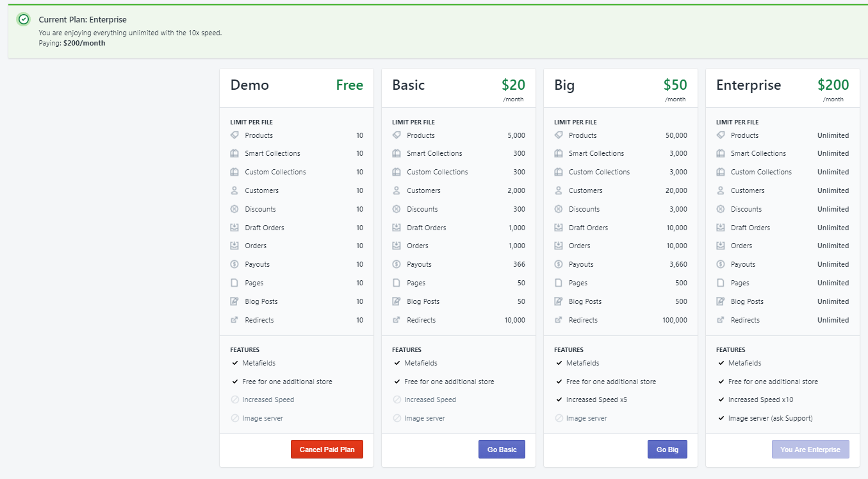Click the Pages icon in Big plan
This screenshot has width=868, height=479.
tap(559, 283)
